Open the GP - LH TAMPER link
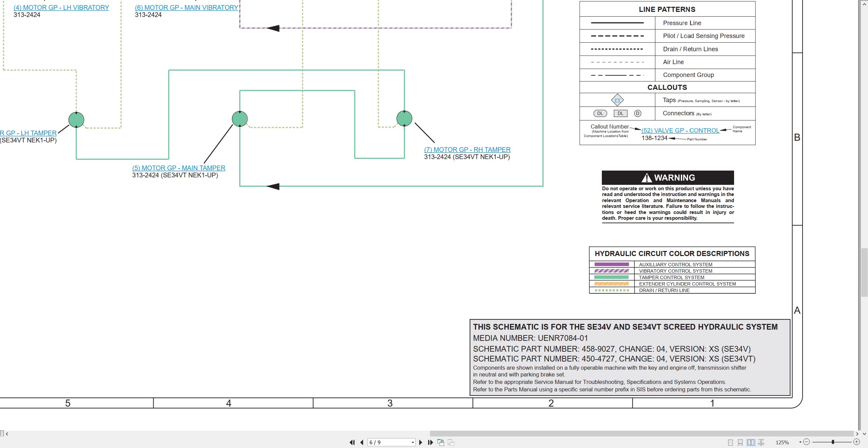Image resolution: width=868 pixels, height=448 pixels. (28, 133)
